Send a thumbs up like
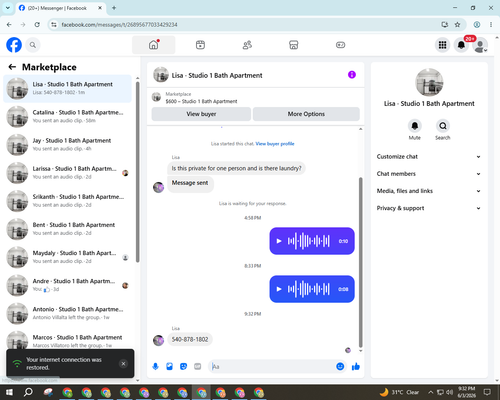 (356, 367)
